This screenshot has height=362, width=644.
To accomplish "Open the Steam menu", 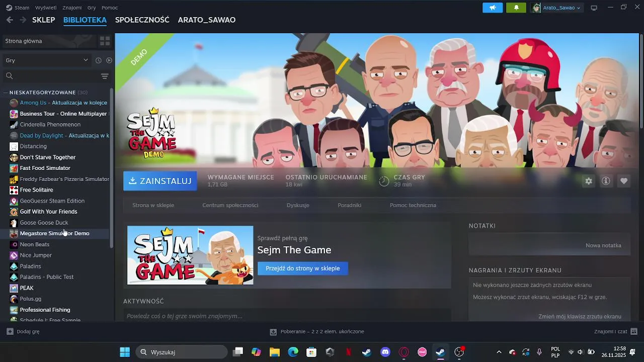I will [22, 8].
